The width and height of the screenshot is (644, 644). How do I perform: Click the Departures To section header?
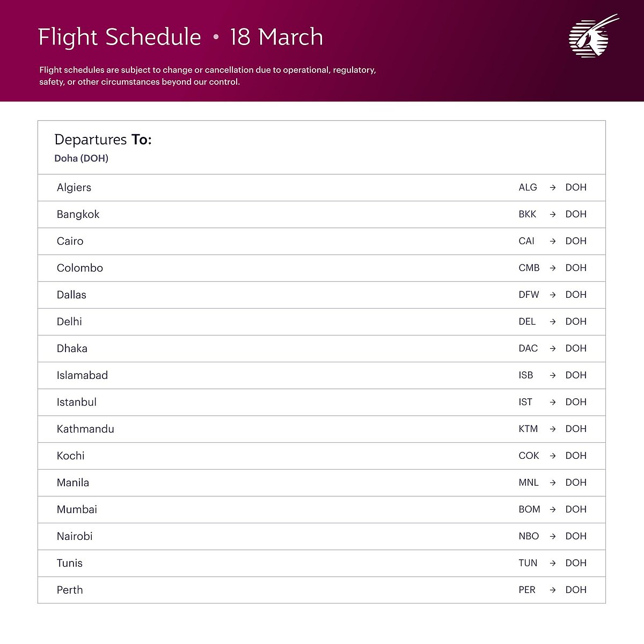(103, 140)
